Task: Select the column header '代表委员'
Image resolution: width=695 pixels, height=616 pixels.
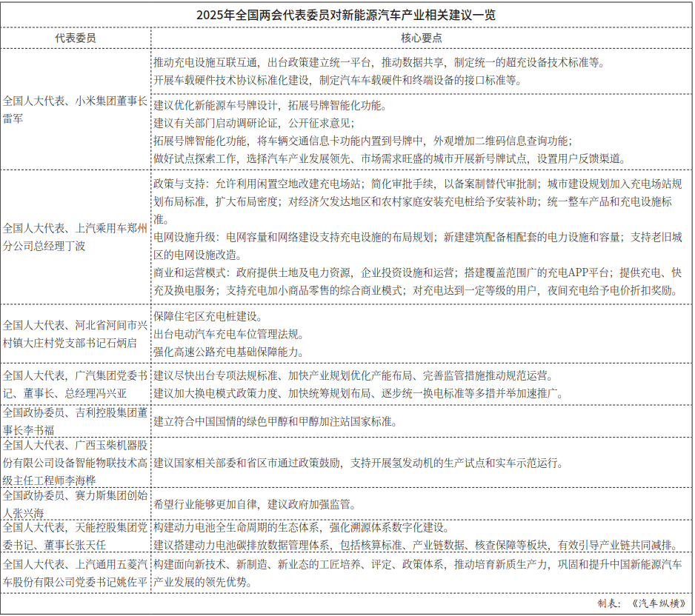Action: point(76,38)
